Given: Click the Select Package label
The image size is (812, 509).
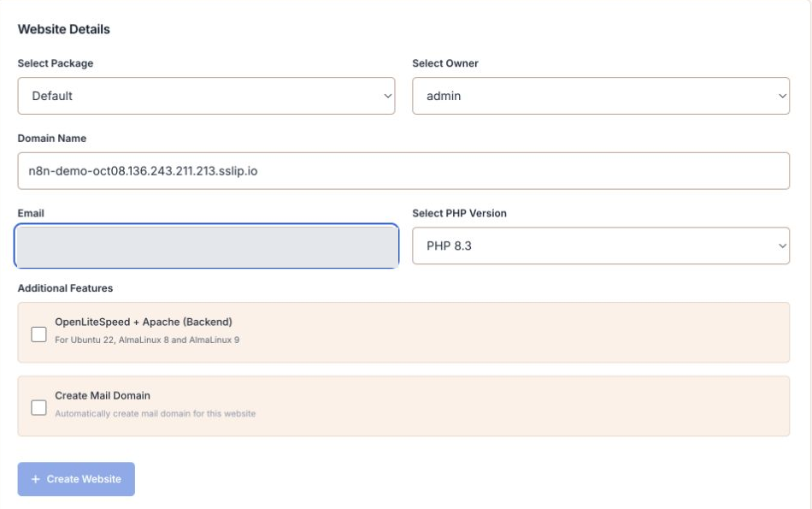Looking at the screenshot, I should coord(56,63).
